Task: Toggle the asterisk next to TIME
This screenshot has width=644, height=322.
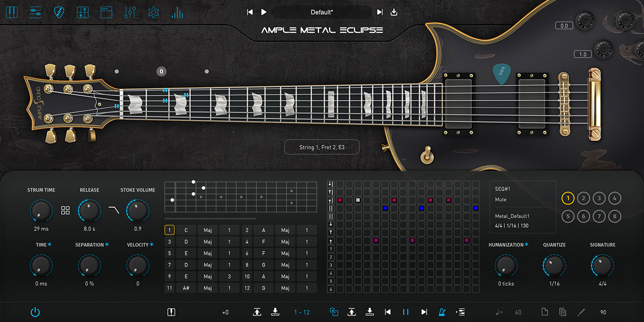Action: 50,245
